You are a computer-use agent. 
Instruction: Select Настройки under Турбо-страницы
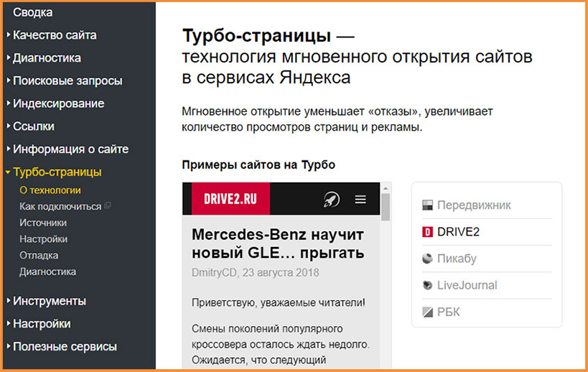[x=44, y=239]
